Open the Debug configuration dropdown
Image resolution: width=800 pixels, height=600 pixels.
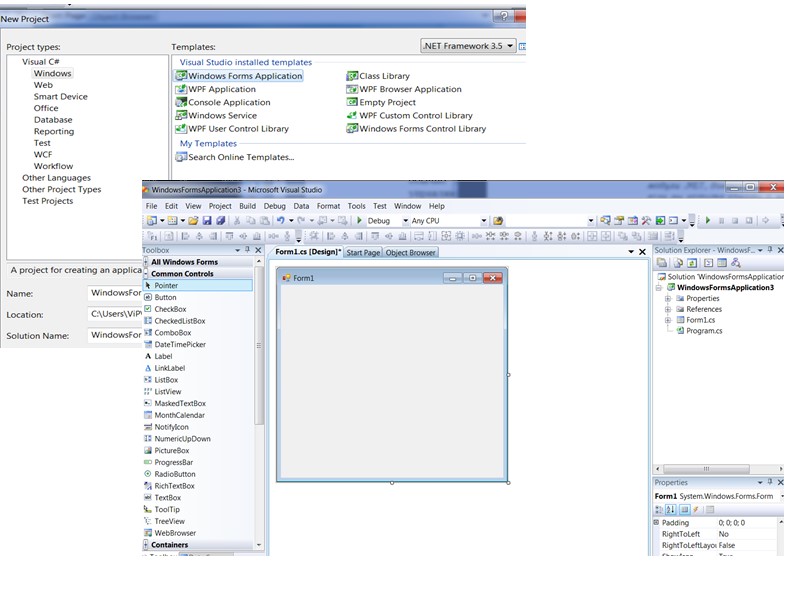click(x=406, y=220)
